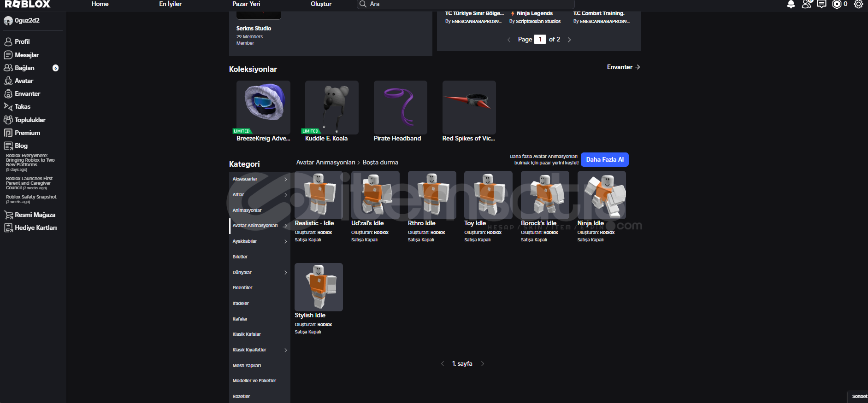Open the Serkns Studio group link
The width and height of the screenshot is (868, 403).
pos(254,29)
